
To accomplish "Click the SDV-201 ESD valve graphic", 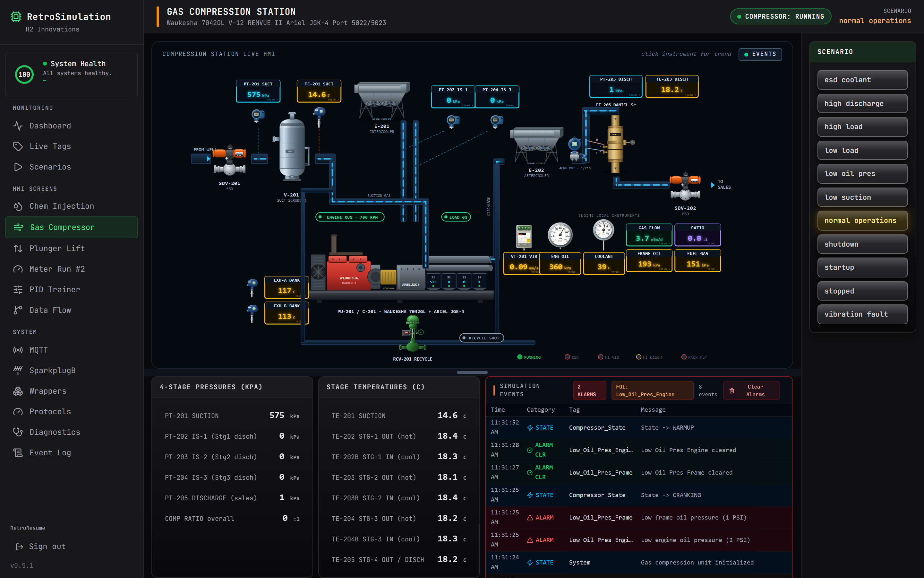I will [229, 160].
